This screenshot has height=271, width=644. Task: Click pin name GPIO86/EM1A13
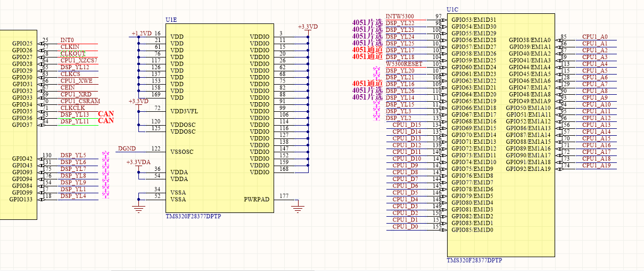[529, 128]
